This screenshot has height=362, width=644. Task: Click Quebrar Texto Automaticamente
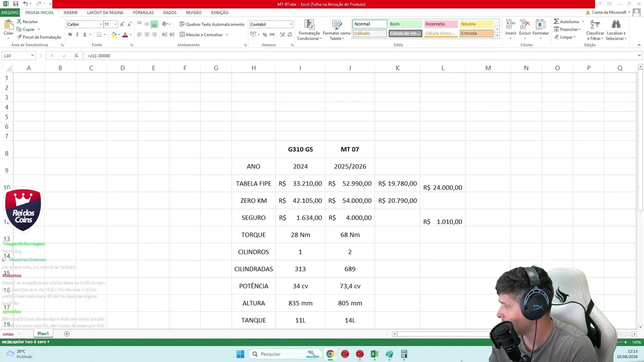[x=211, y=24]
